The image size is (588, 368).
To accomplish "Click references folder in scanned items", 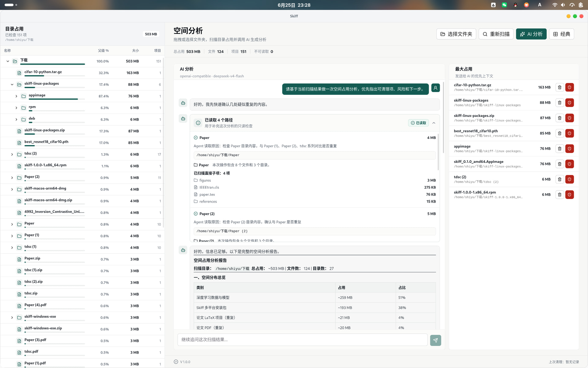I will pos(315,201).
